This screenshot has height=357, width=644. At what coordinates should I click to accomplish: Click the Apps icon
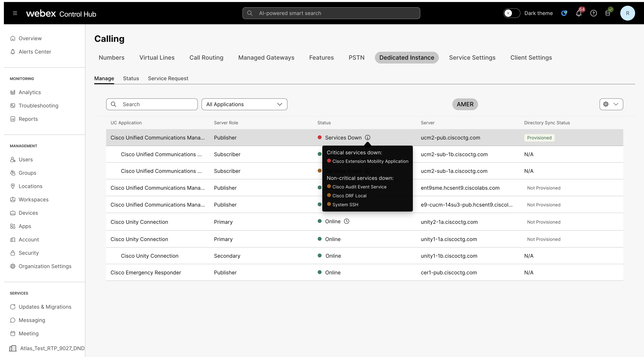[13, 226]
